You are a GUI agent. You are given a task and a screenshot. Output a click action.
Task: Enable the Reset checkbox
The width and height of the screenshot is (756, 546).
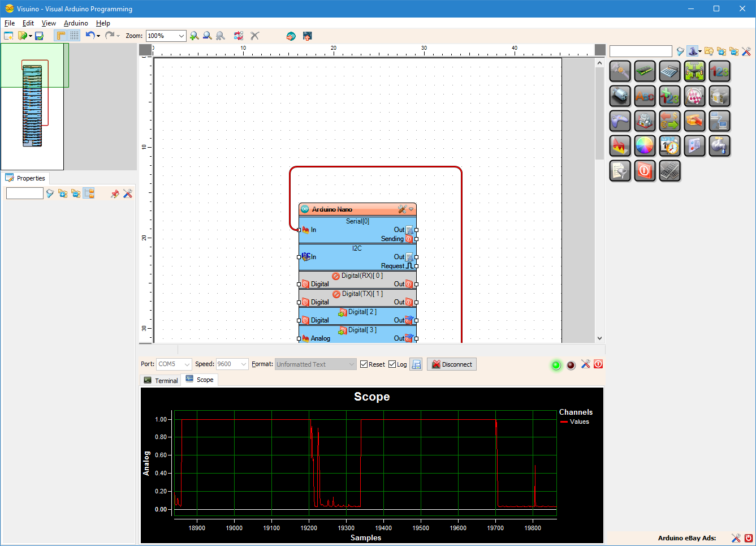(363, 364)
